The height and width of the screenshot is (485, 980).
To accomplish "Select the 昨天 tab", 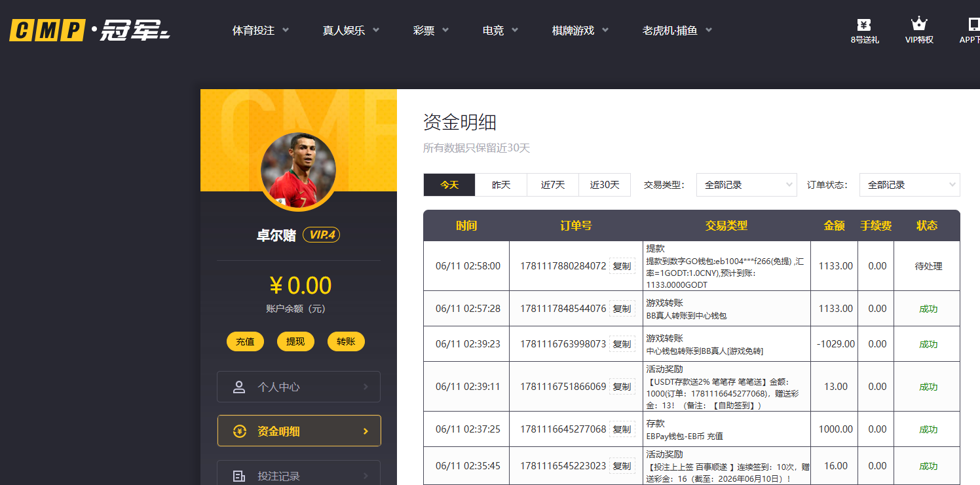I will tap(501, 185).
